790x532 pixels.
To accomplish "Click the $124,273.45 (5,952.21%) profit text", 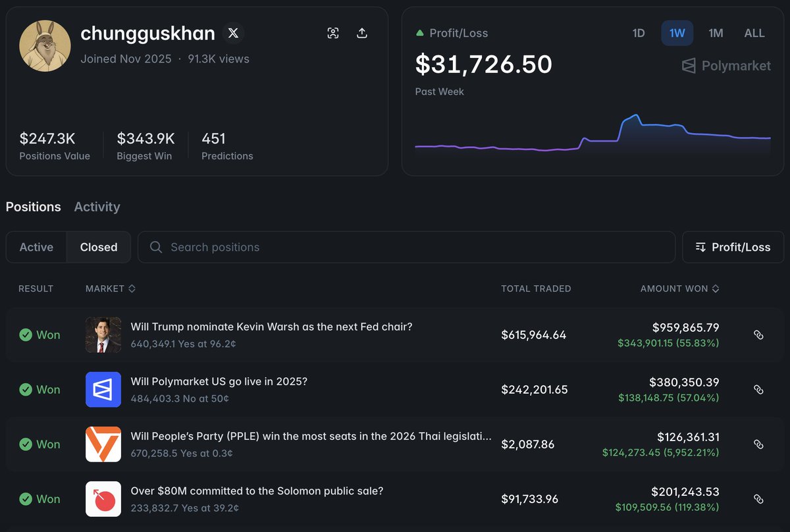I will coord(661,452).
